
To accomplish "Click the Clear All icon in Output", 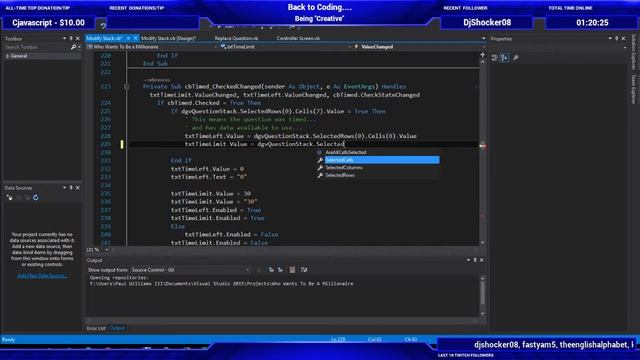I will coord(292,270).
